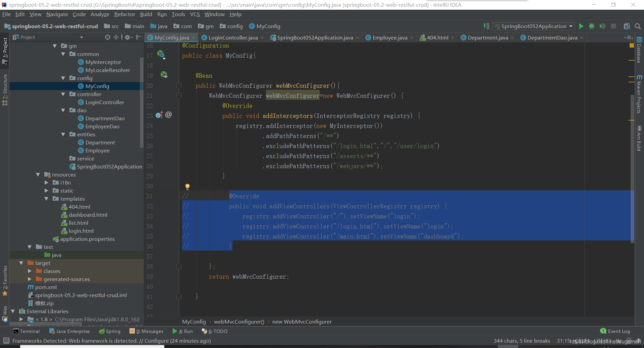Collapse the gm package
Screen dimensions: 644x348
point(55,46)
